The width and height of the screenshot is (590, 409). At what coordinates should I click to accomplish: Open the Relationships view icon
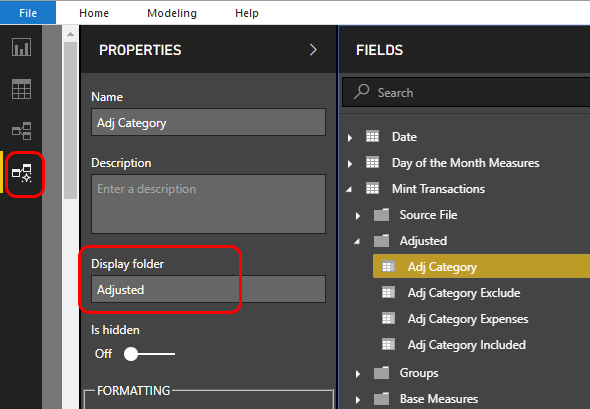[x=21, y=131]
